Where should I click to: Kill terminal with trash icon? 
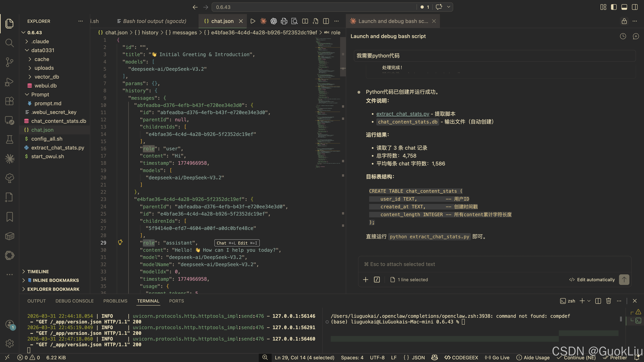(608, 301)
